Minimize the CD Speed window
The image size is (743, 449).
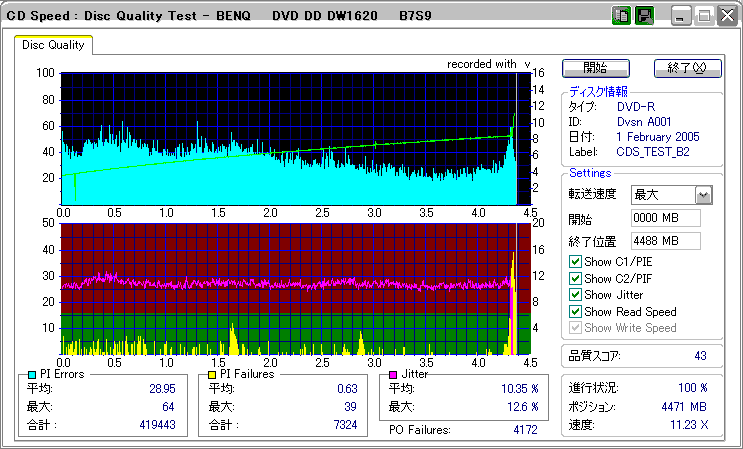(x=681, y=16)
